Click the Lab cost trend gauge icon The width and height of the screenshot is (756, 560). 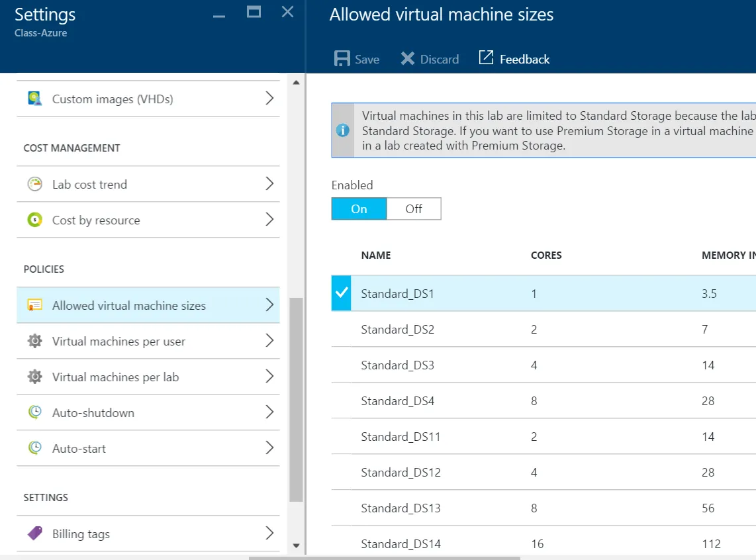(35, 184)
